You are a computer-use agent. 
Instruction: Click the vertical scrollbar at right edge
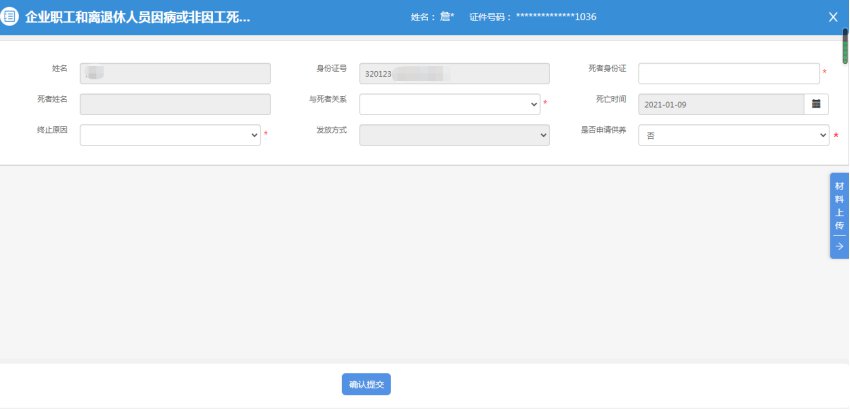pos(845,47)
